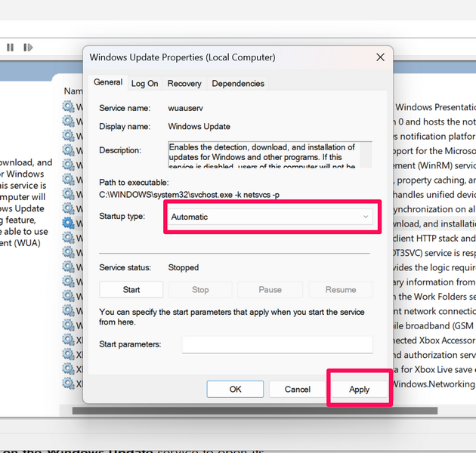The height and width of the screenshot is (453, 476).
Task: Click the Pause Service toolbar icon
Action: 10,48
